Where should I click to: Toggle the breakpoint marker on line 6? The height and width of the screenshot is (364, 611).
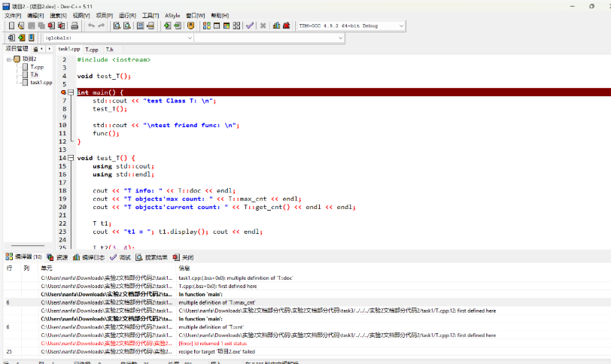click(x=63, y=93)
